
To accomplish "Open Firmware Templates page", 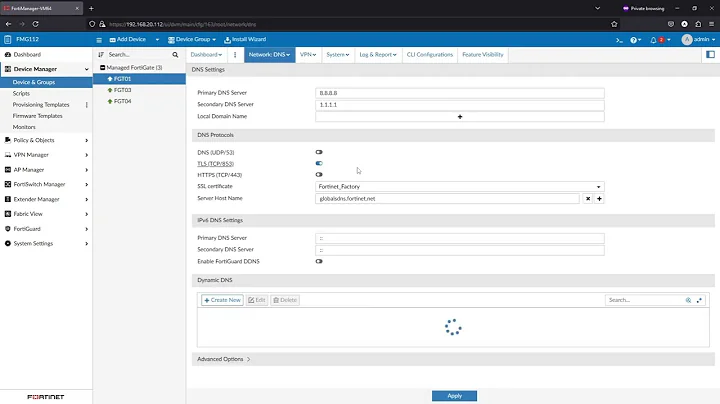I will point(38,116).
